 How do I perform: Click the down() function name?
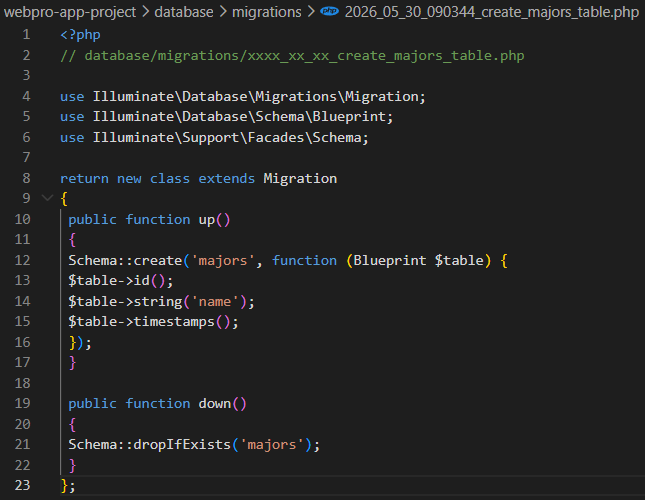(223, 404)
